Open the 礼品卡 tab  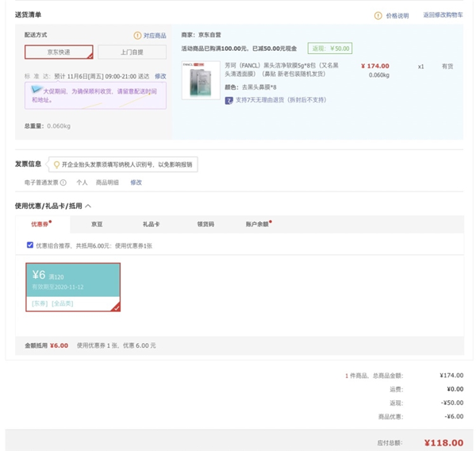coord(151,225)
